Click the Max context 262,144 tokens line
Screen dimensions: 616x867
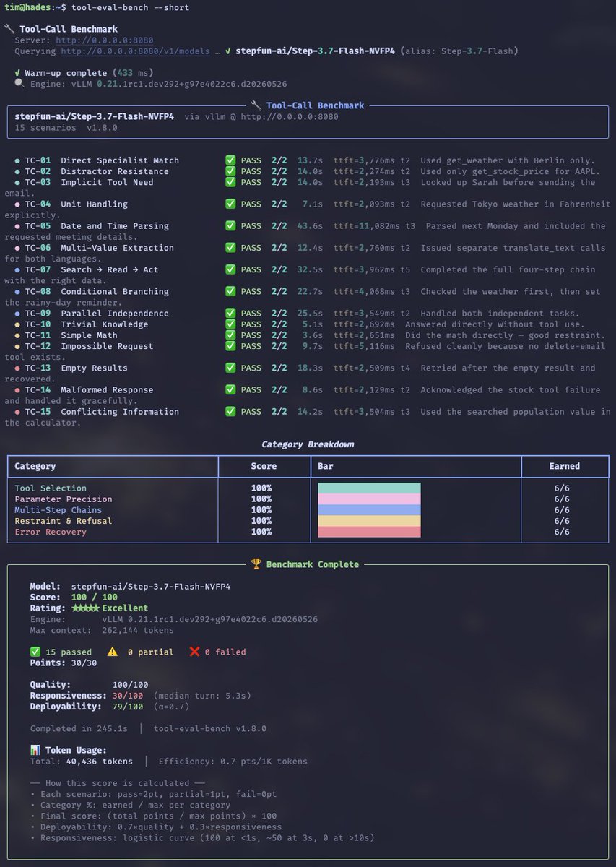[102, 630]
